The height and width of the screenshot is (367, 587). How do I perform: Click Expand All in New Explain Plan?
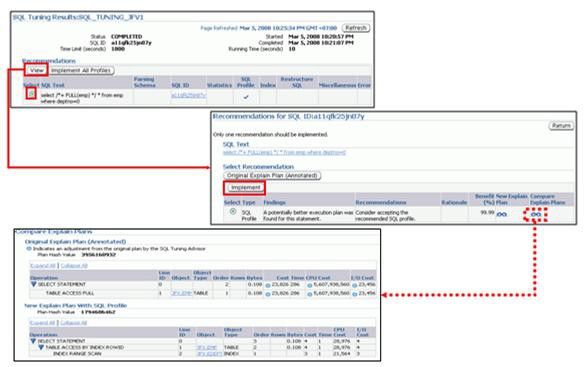(x=42, y=323)
